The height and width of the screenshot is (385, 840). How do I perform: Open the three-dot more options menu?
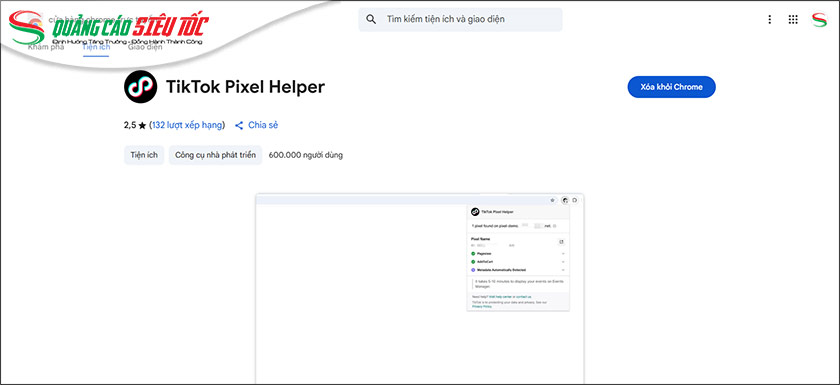[x=769, y=19]
